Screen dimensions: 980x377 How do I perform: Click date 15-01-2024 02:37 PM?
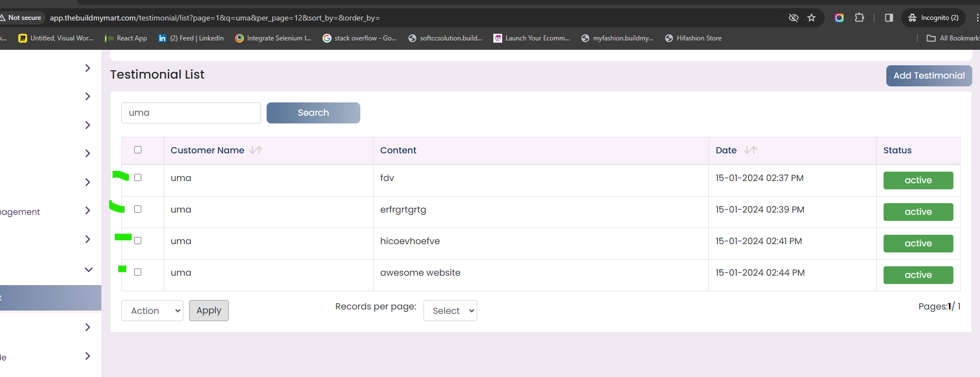click(759, 178)
